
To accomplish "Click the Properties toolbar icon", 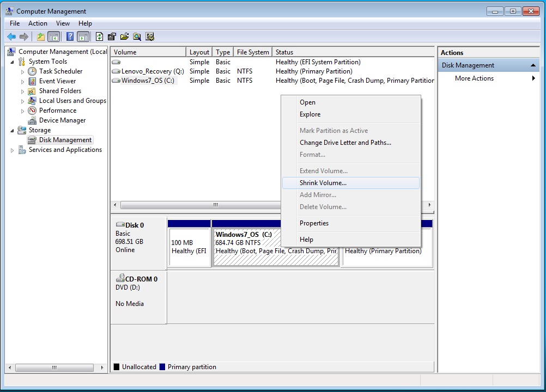I will pos(112,36).
